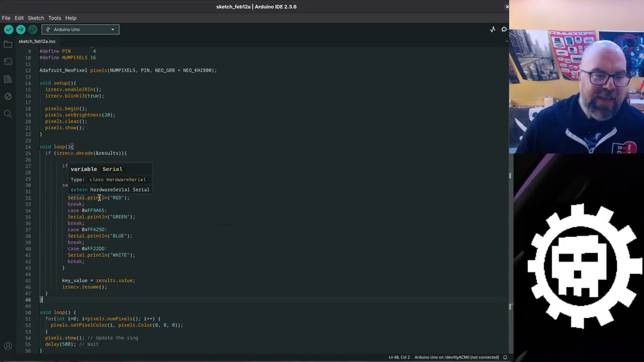Select the sketch_feb12a.ino tab
The width and height of the screenshot is (644, 362).
37,41
